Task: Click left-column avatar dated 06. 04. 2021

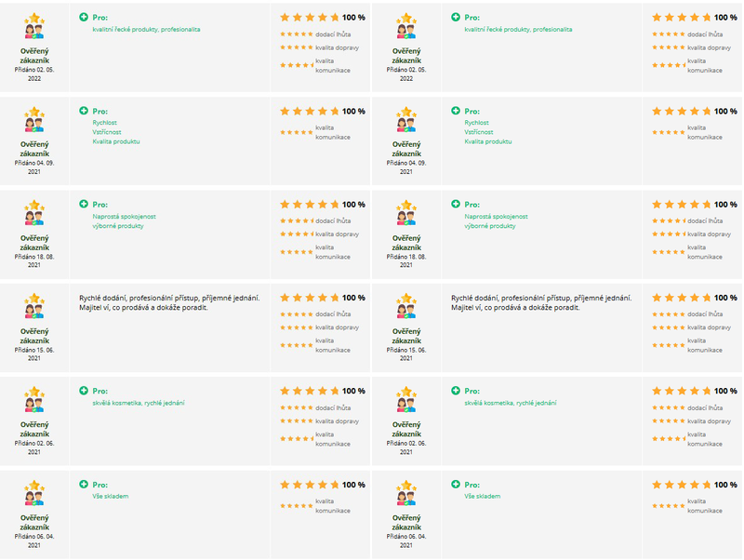Action: (x=34, y=493)
